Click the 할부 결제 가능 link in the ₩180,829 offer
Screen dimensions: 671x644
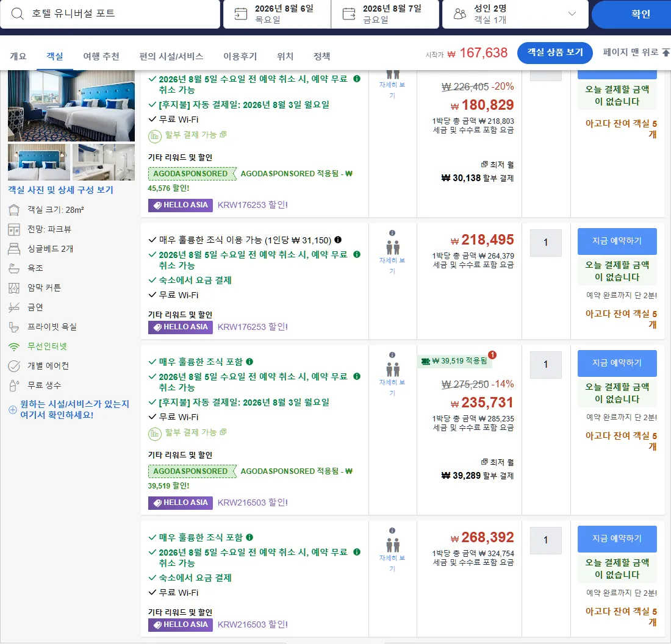pos(196,135)
